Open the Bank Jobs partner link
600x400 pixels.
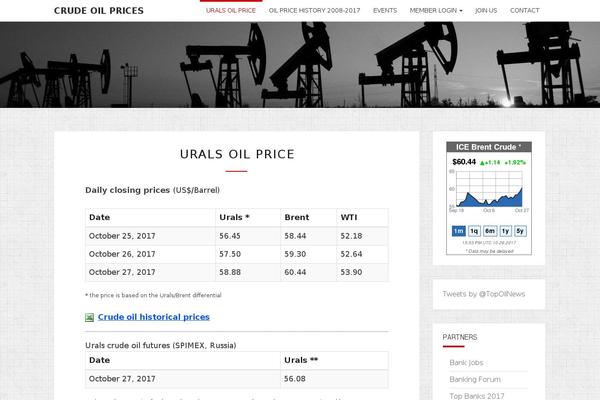[467, 362]
